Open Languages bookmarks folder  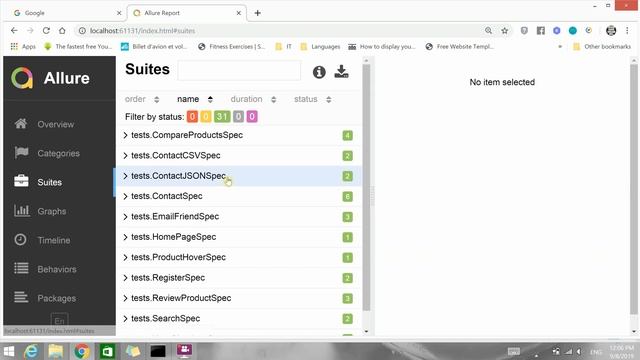pyautogui.click(x=320, y=47)
